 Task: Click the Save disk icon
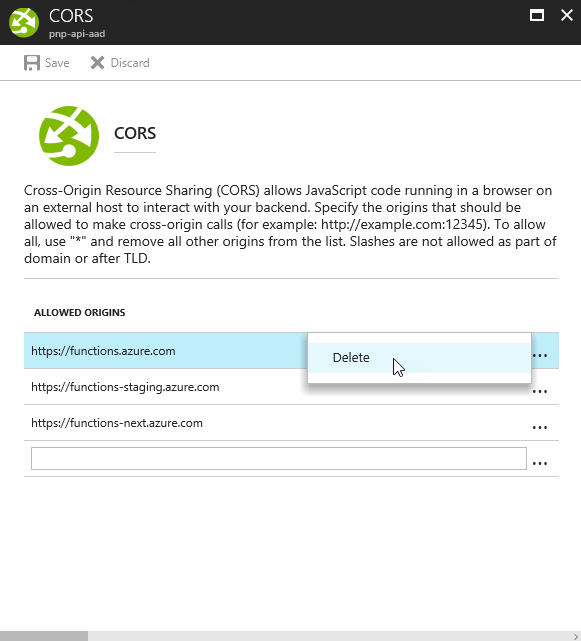coord(32,63)
